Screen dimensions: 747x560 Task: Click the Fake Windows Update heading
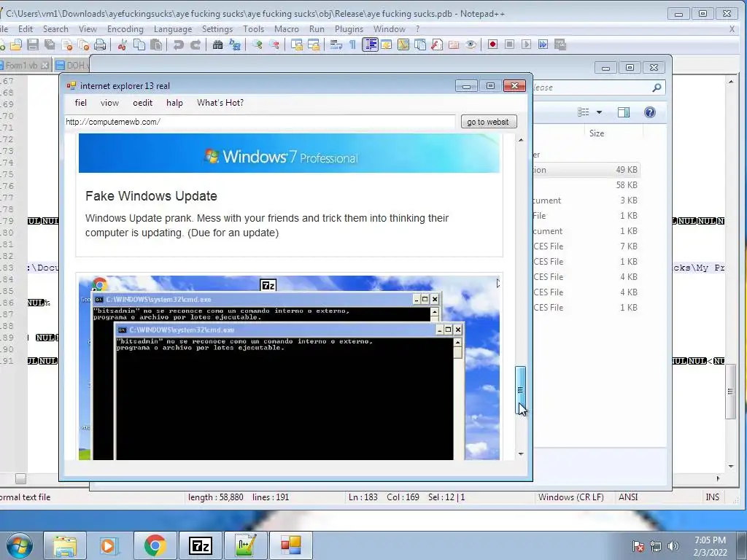[x=151, y=196]
